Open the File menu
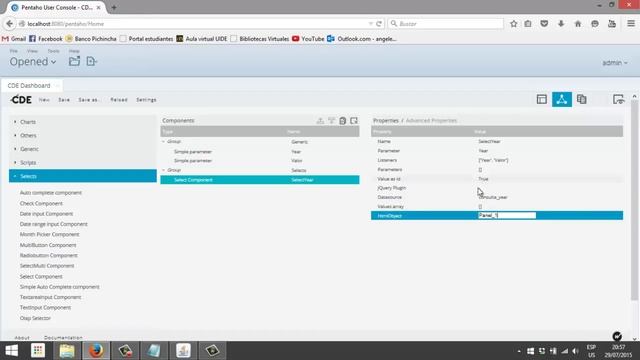The image size is (640, 360). click(13, 51)
